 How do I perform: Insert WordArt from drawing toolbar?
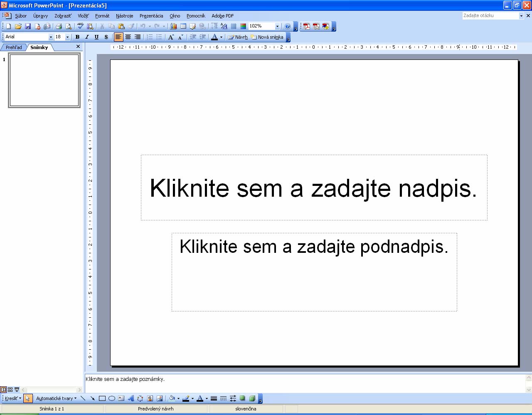[131, 398]
